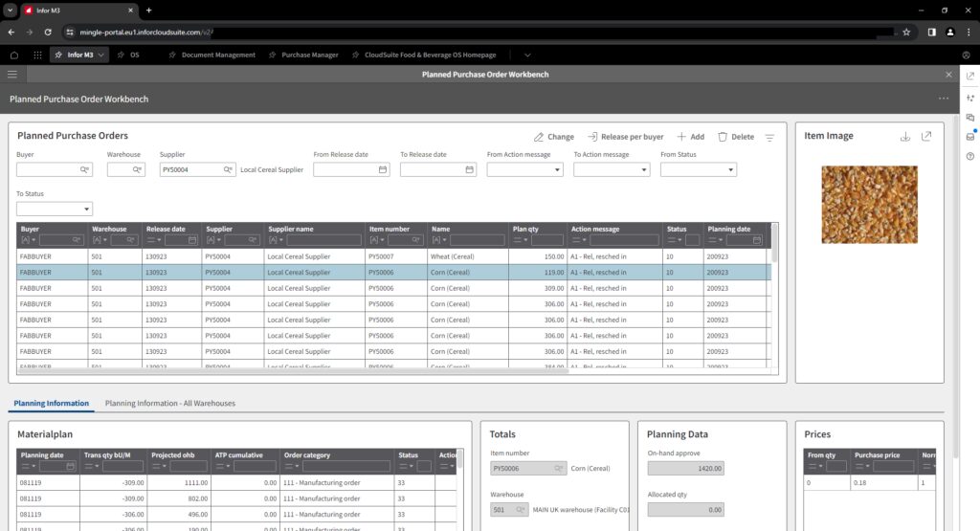Click the Buyer field lookup icon
Viewport: 980px width, 531px height.
click(84, 169)
